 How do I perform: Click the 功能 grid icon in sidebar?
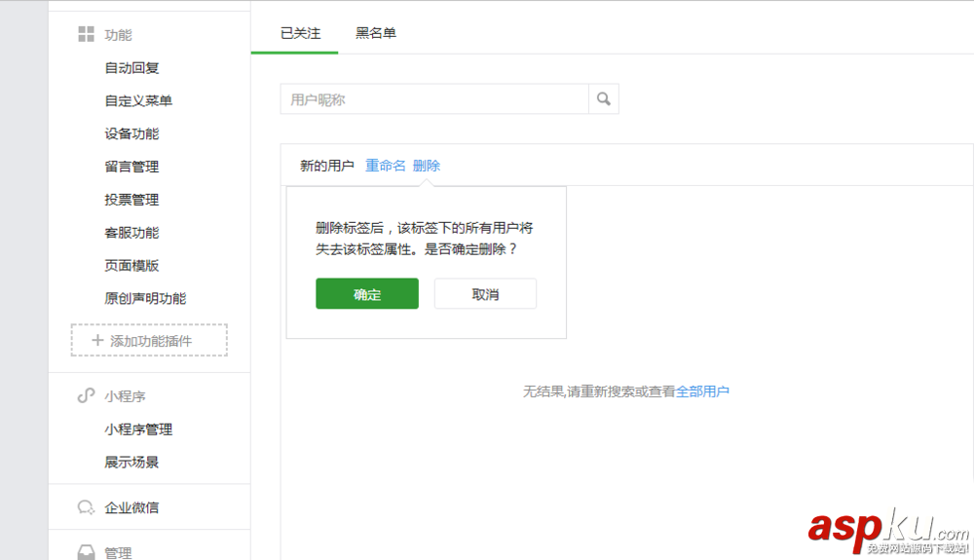point(87,34)
